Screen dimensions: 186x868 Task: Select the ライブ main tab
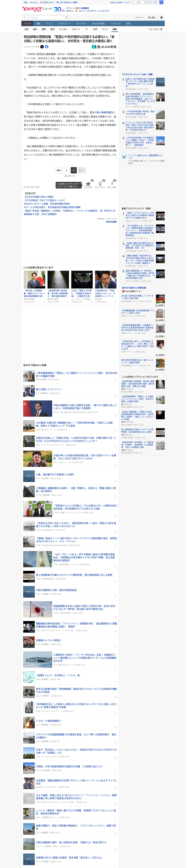point(49,24)
